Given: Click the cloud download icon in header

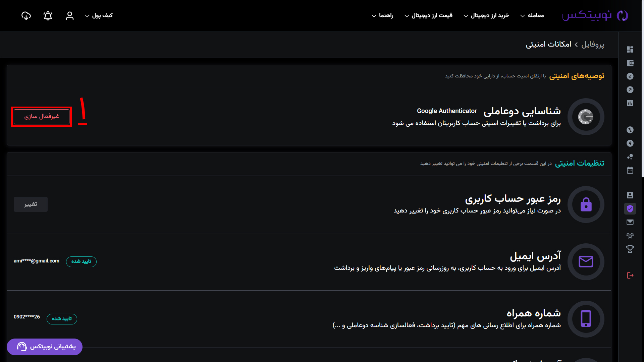Looking at the screenshot, I should 26,16.
